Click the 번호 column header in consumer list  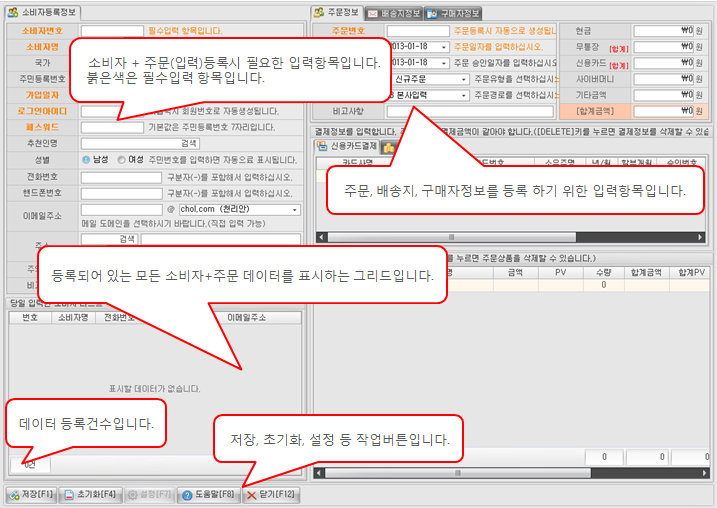30,317
